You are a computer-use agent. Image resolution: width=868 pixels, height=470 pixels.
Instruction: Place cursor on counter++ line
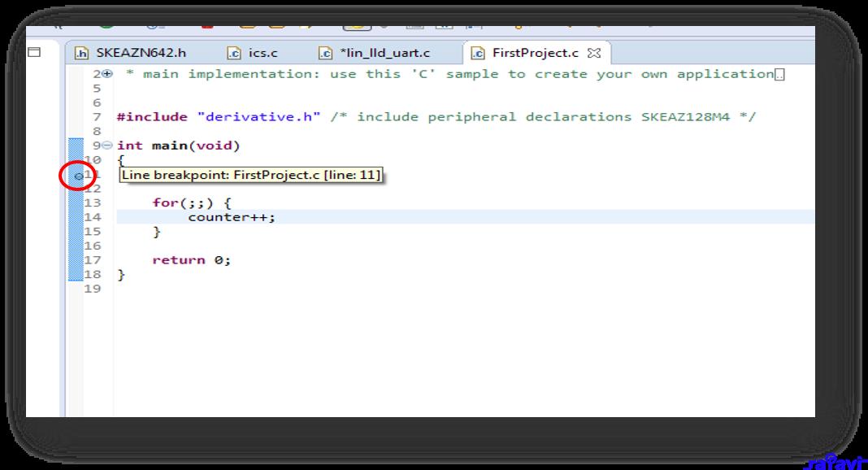[232, 217]
